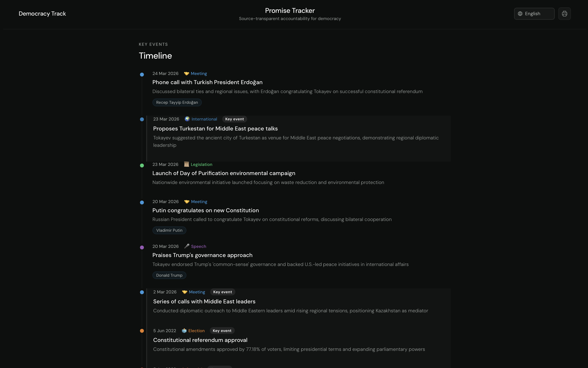Click the handshake icon beside 24 Mar 2026
This screenshot has height=368, width=588.
pyautogui.click(x=186, y=74)
